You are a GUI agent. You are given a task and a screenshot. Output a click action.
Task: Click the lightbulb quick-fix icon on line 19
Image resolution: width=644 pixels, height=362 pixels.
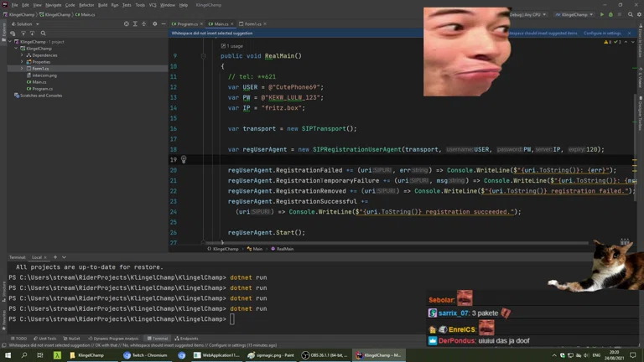[184, 159]
